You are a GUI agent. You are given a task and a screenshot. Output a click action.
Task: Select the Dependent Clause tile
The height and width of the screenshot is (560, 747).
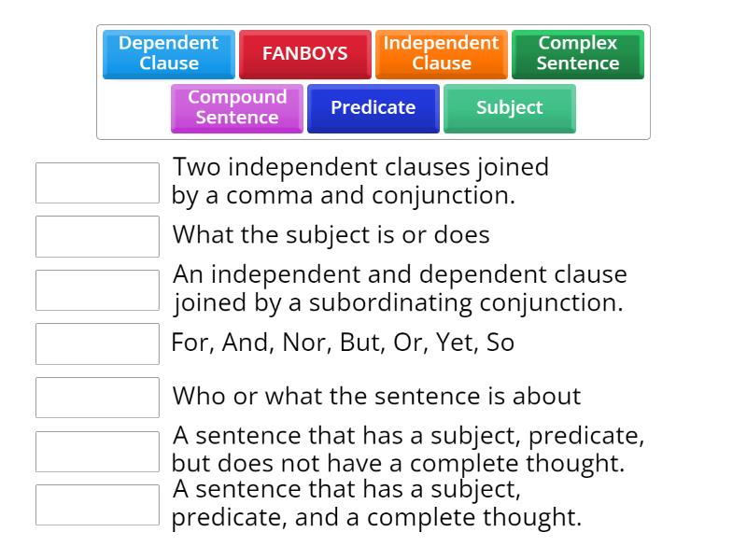(167, 53)
